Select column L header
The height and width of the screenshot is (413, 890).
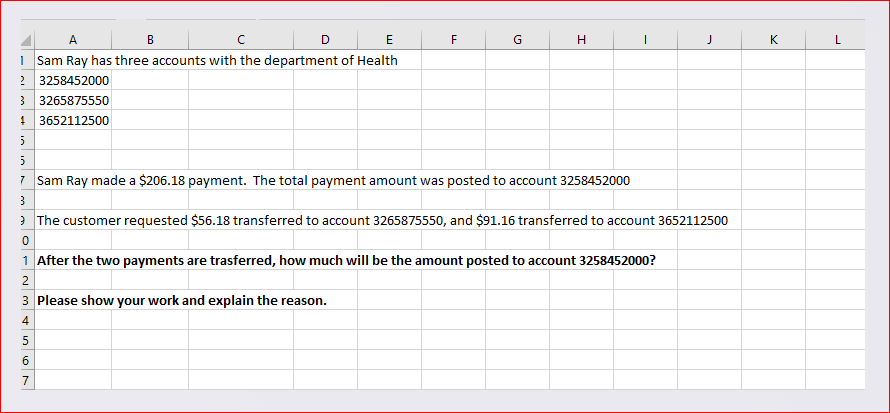(838, 40)
